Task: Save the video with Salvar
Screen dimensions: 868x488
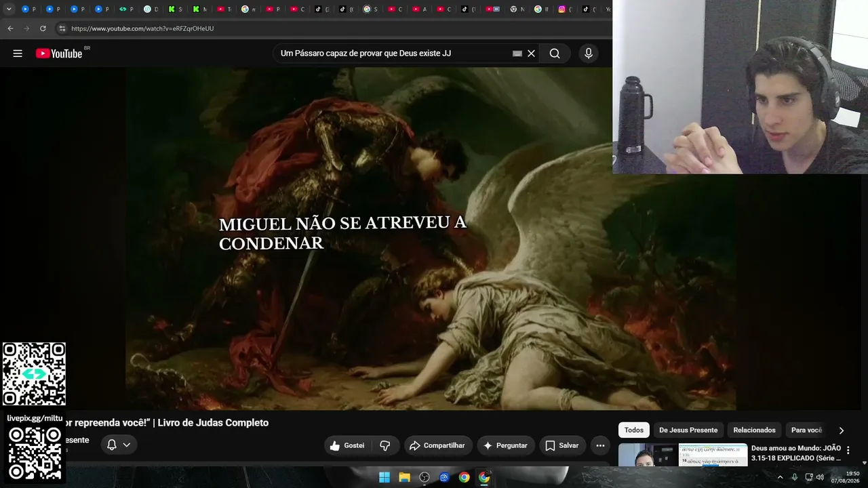Action: tap(562, 445)
